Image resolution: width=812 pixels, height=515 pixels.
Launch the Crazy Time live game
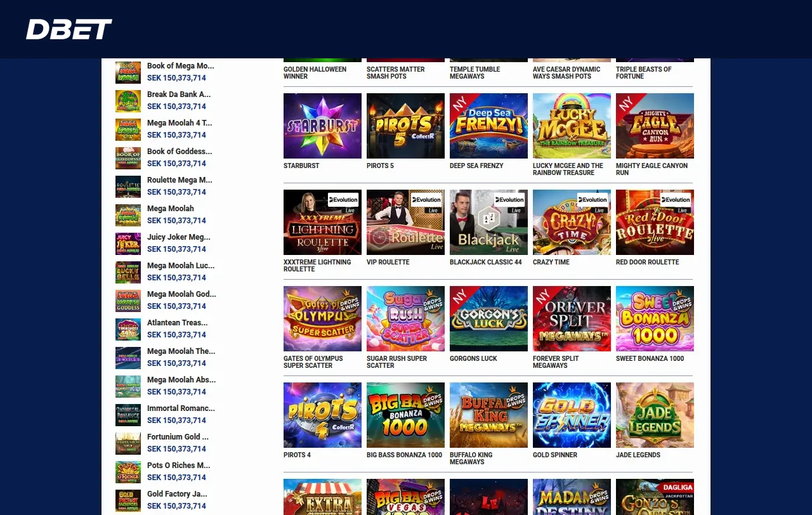click(572, 222)
